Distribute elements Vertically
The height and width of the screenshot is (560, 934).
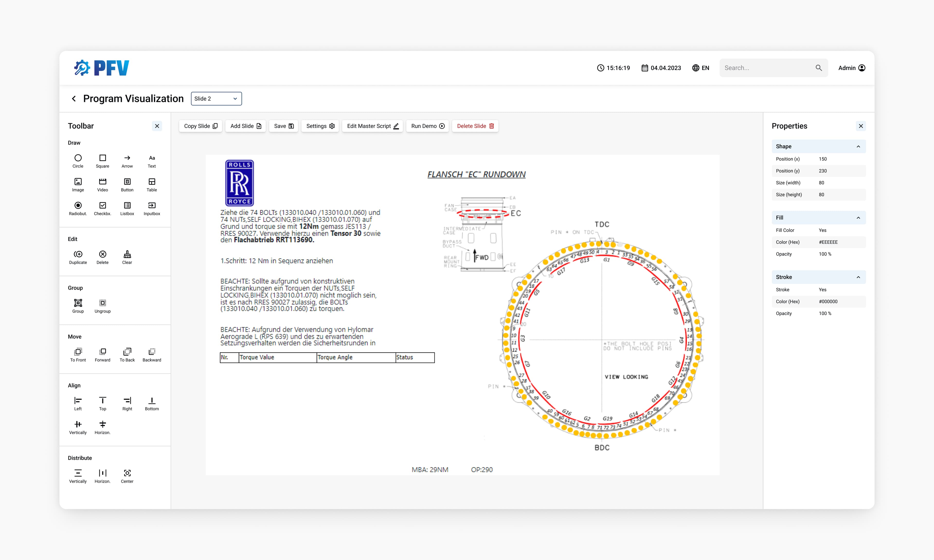78,476
